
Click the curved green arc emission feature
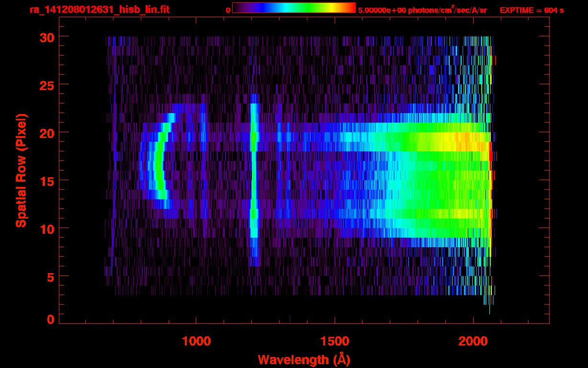pyautogui.click(x=159, y=161)
